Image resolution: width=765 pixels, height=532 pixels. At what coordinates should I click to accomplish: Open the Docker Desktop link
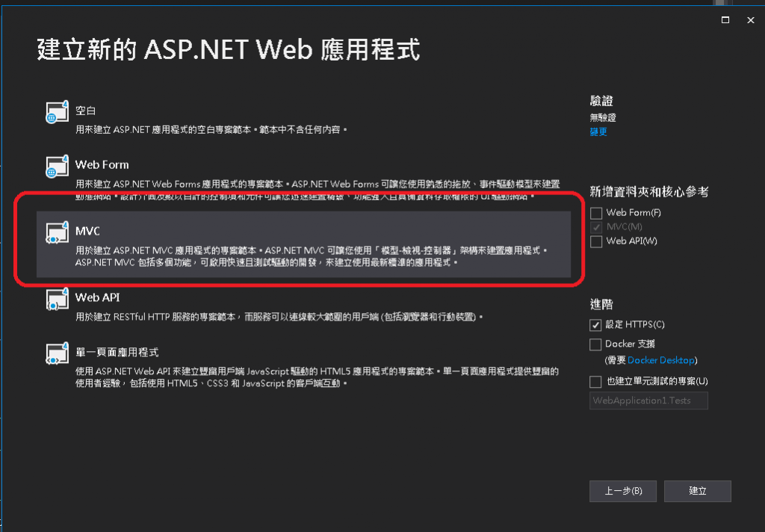(x=660, y=360)
